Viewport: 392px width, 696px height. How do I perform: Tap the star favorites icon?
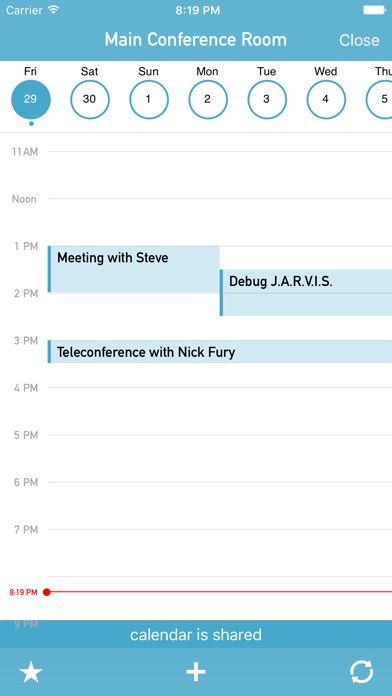coord(31,672)
